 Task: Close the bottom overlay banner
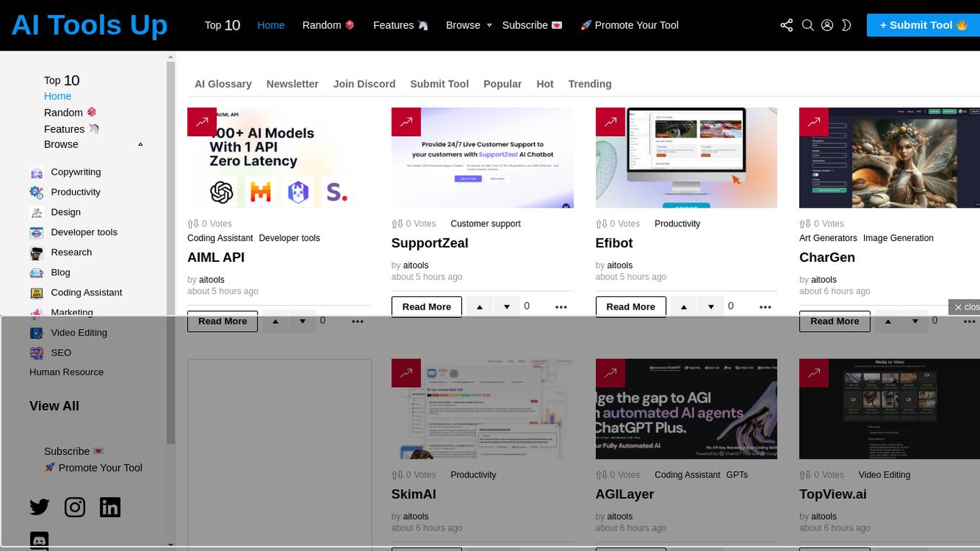(966, 307)
